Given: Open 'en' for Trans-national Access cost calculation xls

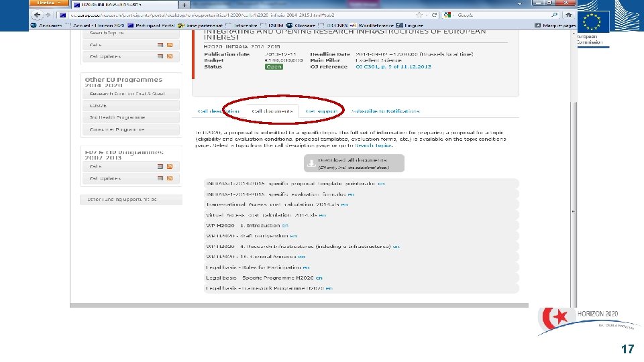Looking at the screenshot, I should click(344, 204).
